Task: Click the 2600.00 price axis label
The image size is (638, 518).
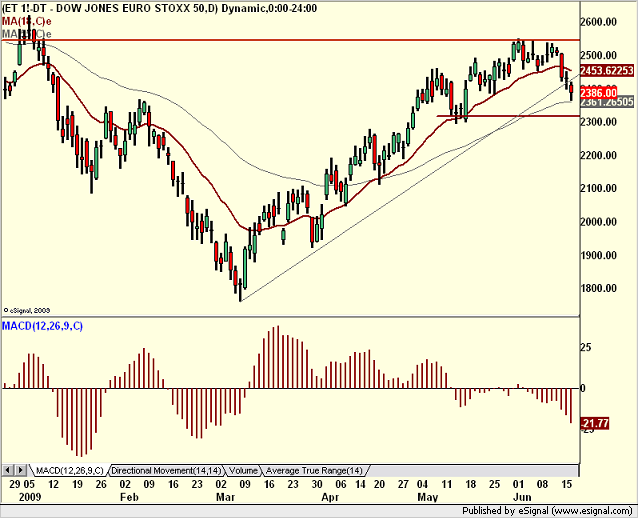Action: coord(599,22)
